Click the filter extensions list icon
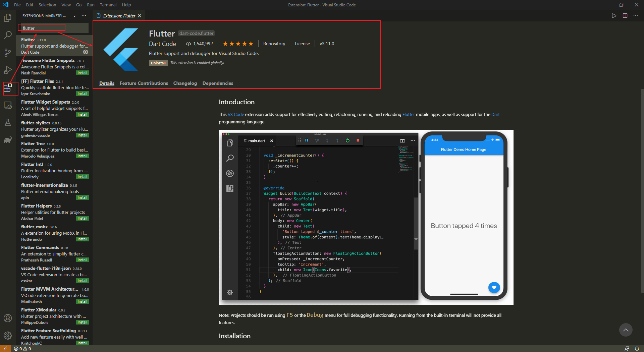Viewport: 644px width, 352px height. (x=73, y=16)
